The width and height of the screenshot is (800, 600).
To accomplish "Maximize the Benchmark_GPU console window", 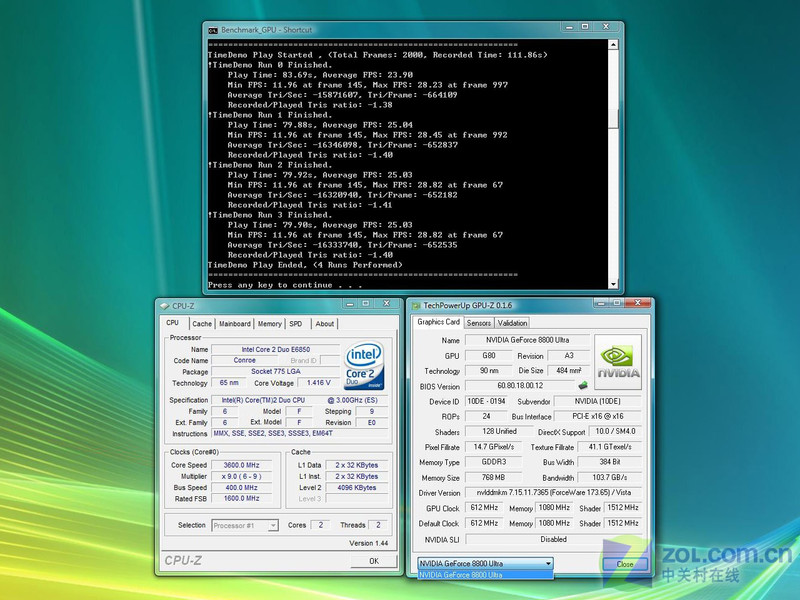I will coord(585,27).
